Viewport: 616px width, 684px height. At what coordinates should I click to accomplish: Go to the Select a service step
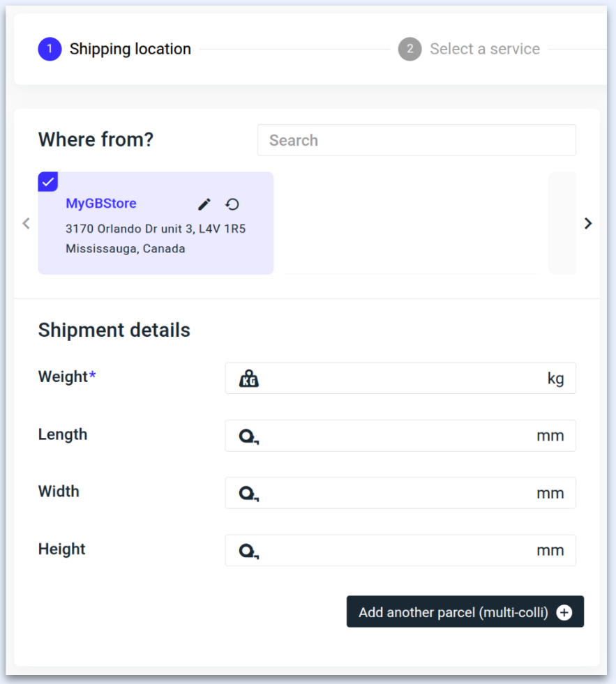[x=484, y=50]
